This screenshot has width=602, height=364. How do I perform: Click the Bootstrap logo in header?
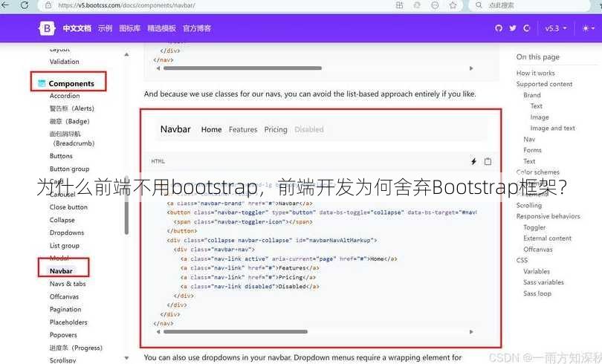(x=48, y=28)
